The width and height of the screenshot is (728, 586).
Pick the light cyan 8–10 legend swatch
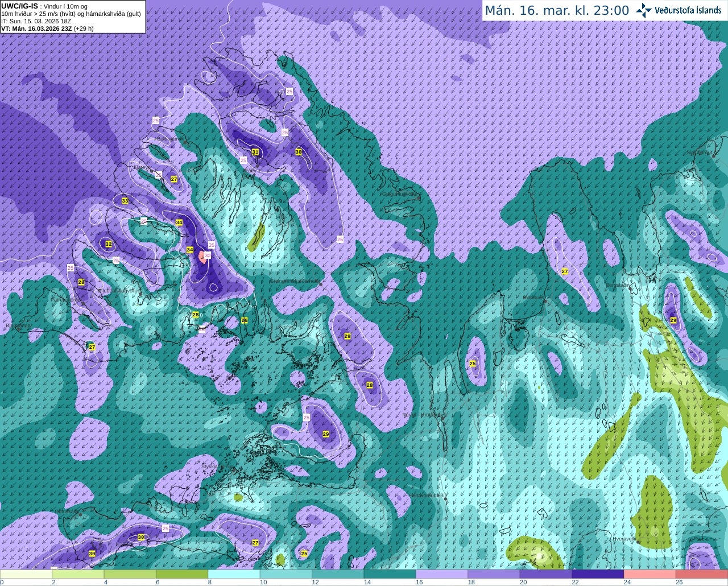pyautogui.click(x=234, y=574)
